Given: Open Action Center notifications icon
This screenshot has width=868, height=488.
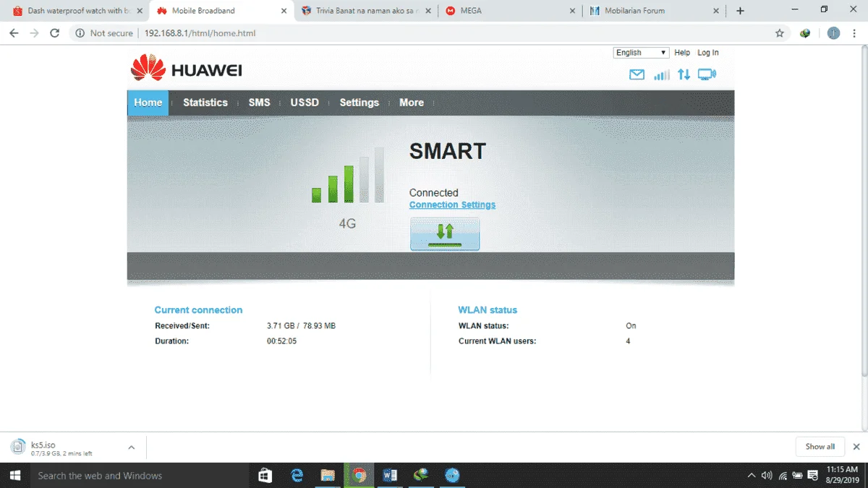Looking at the screenshot, I should [813, 476].
